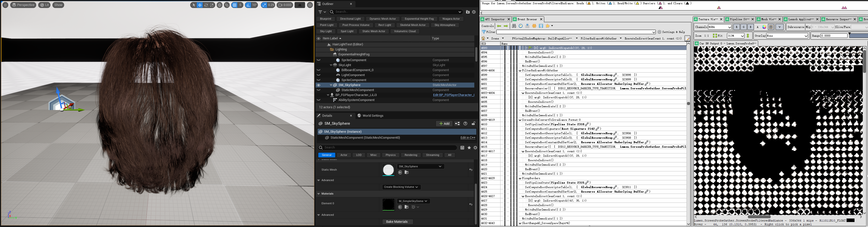Click the add folder icon in Outliner
Viewport: 868px width, 227px height.
[468, 12]
